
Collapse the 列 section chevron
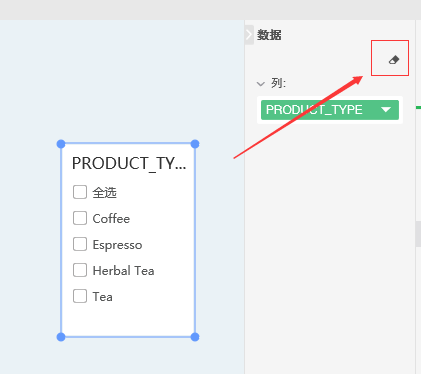pos(260,84)
